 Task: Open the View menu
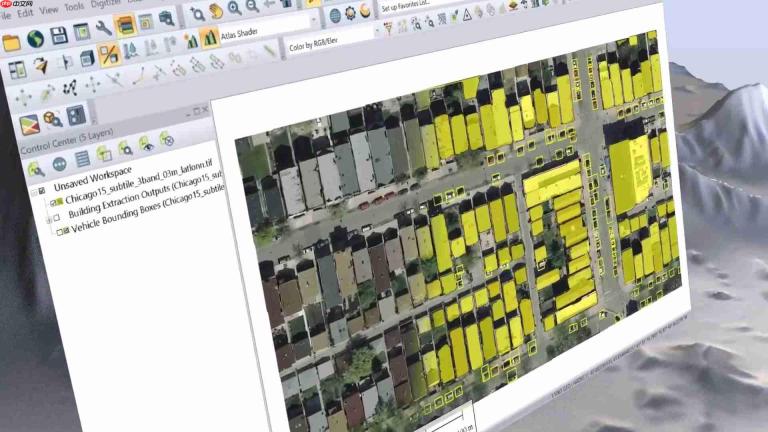[48, 10]
